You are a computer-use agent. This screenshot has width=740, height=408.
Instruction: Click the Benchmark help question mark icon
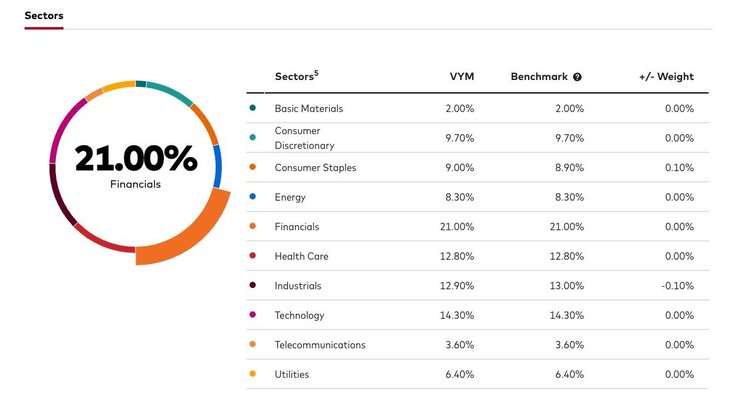[577, 77]
